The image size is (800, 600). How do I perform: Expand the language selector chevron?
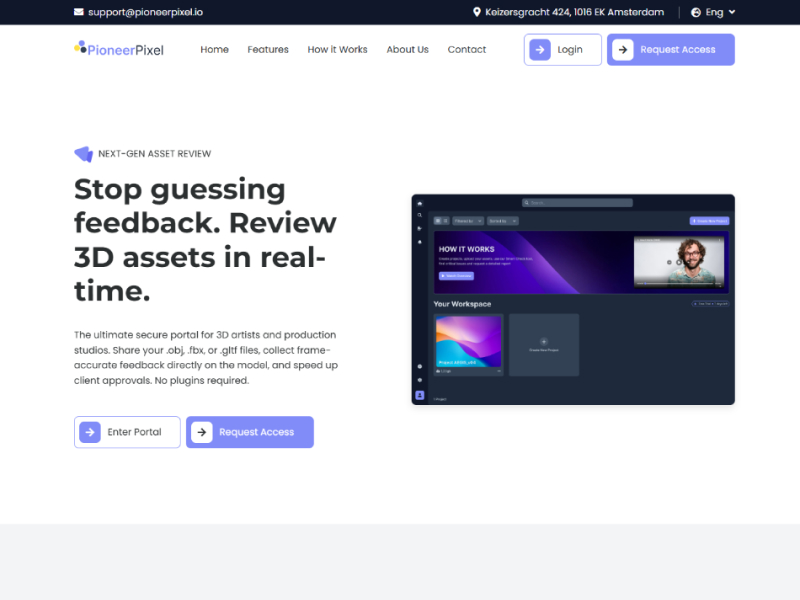tap(732, 12)
